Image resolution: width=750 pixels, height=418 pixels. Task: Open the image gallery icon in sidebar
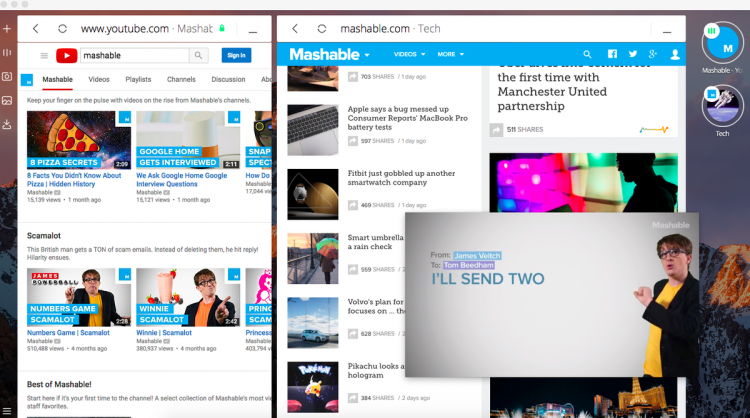coord(7,100)
